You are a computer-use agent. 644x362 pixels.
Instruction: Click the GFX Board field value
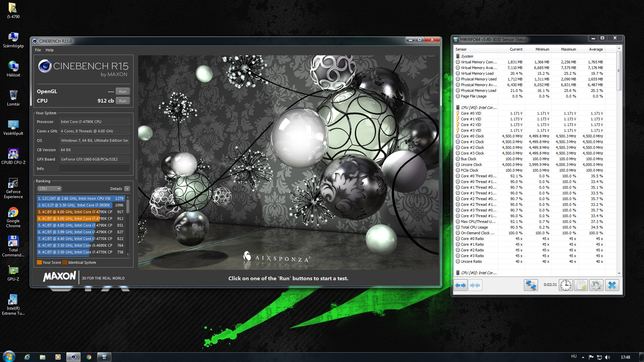(x=95, y=159)
